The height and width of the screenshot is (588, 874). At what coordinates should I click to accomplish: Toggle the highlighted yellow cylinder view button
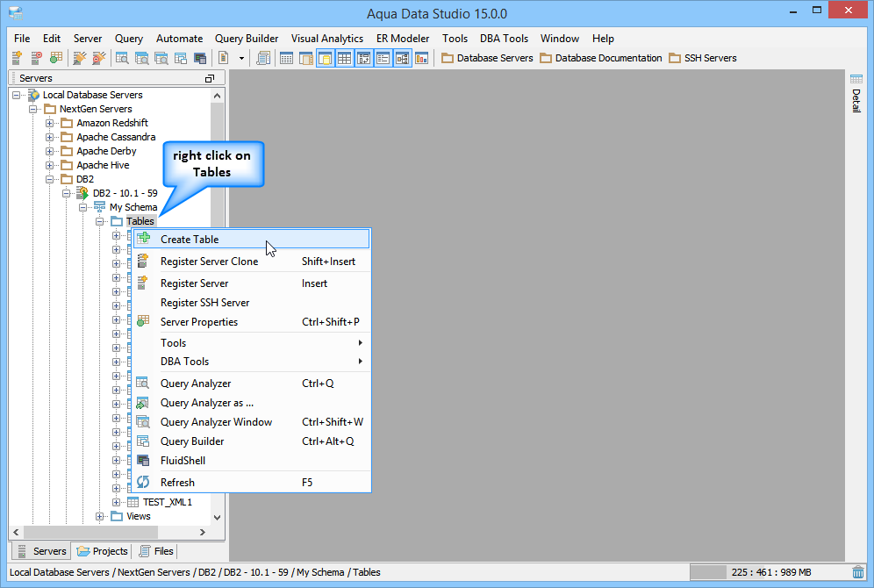tap(326, 57)
